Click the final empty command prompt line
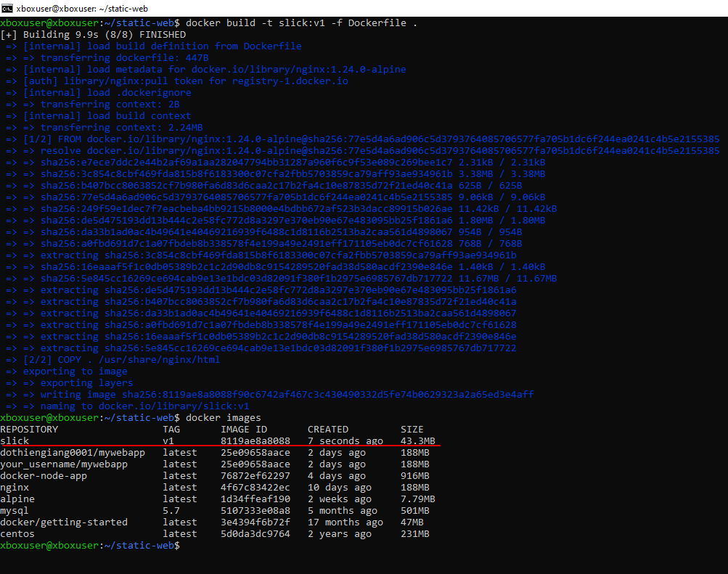The image size is (728, 574). coord(91,546)
